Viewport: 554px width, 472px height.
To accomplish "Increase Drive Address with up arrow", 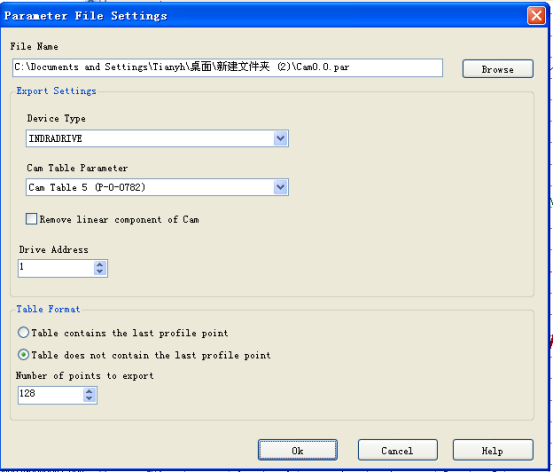I will [100, 264].
